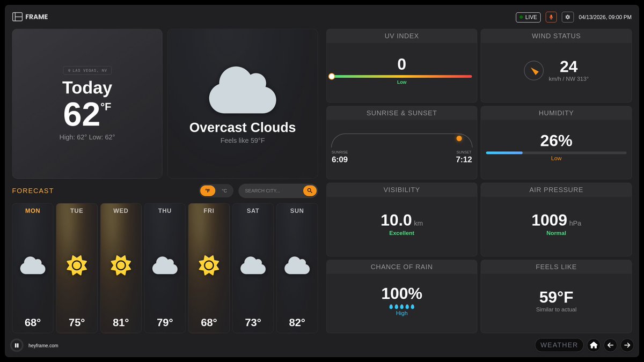Select the MON forecast card
644x362 pixels.
coord(33,268)
